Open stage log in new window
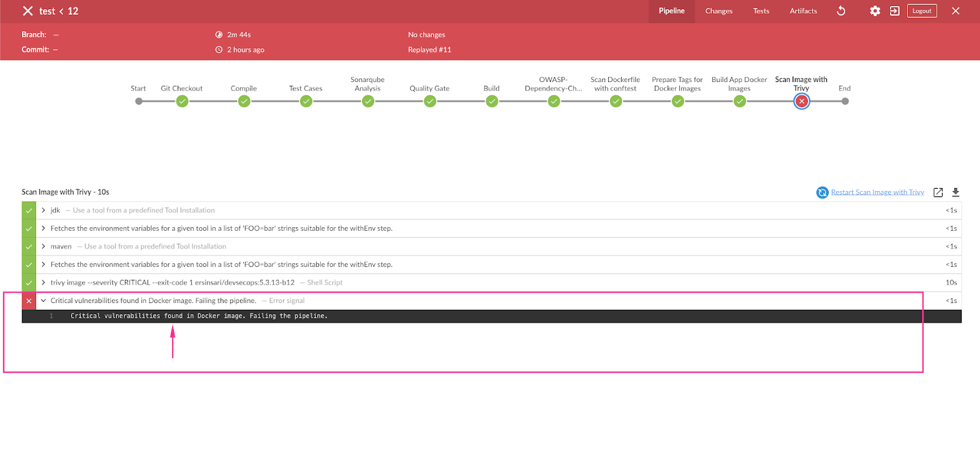This screenshot has height=461, width=980. coord(938,192)
